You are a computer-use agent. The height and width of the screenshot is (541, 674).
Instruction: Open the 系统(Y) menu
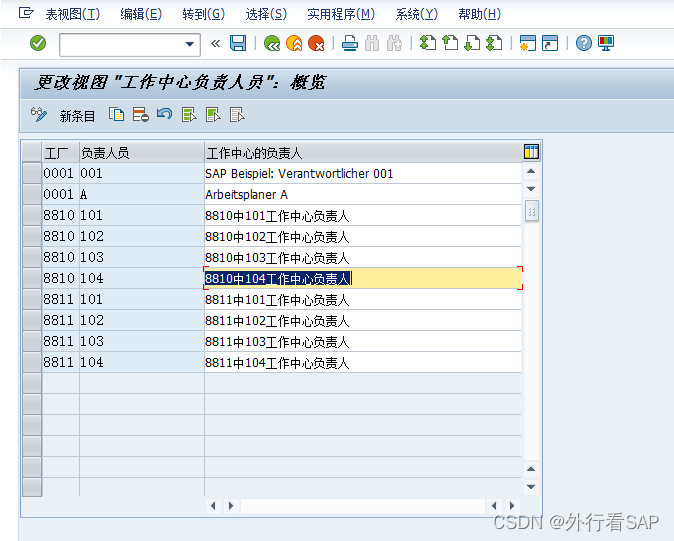[417, 14]
